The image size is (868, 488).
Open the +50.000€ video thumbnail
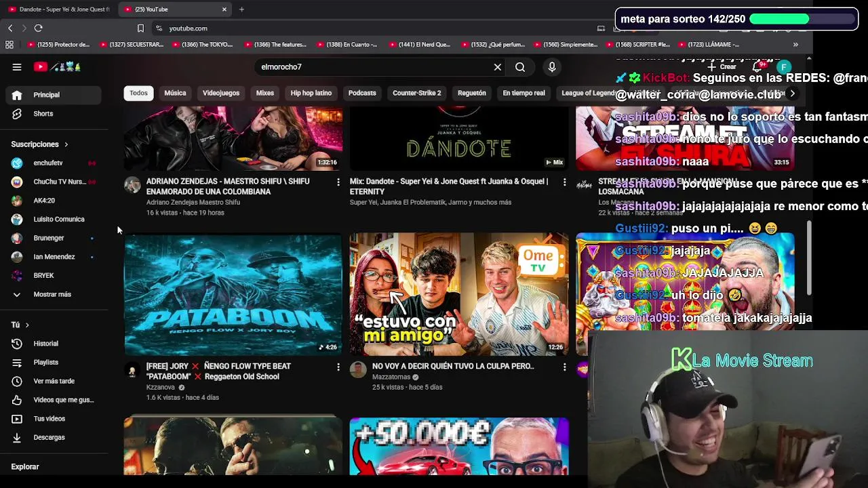click(459, 447)
